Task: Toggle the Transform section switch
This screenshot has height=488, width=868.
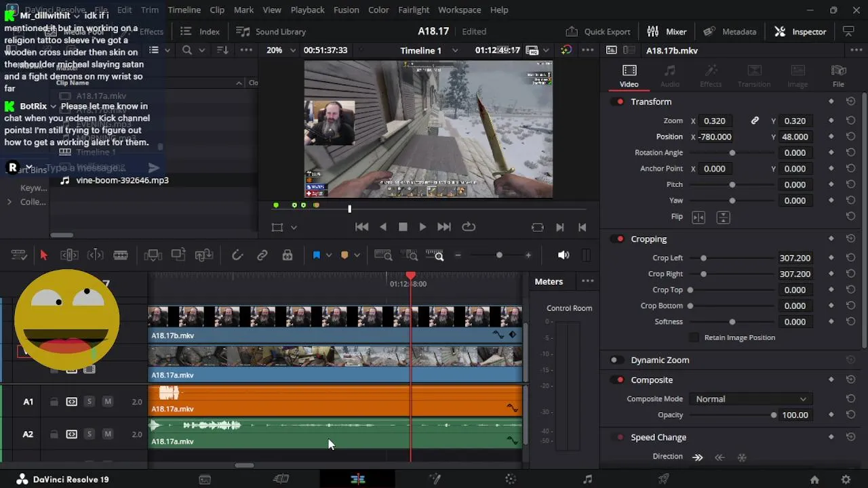Action: click(x=618, y=102)
